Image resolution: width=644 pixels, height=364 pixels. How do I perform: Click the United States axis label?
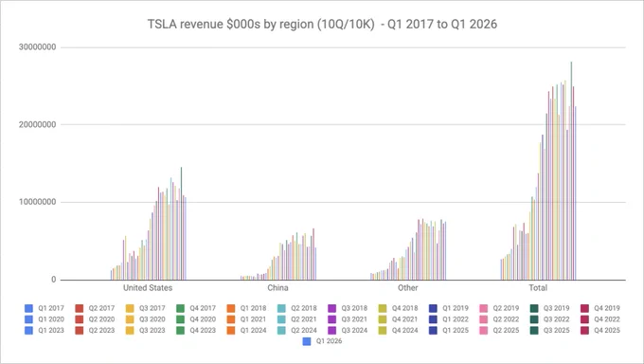[x=148, y=288]
